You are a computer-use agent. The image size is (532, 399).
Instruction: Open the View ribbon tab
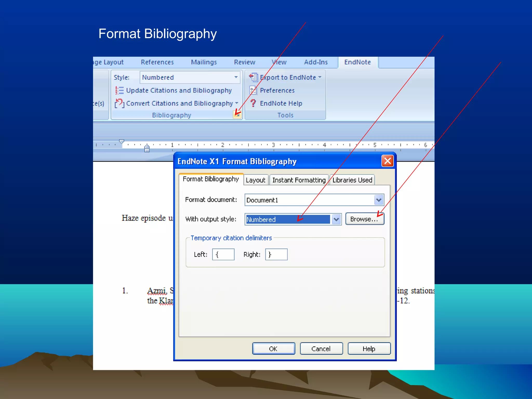(x=279, y=62)
